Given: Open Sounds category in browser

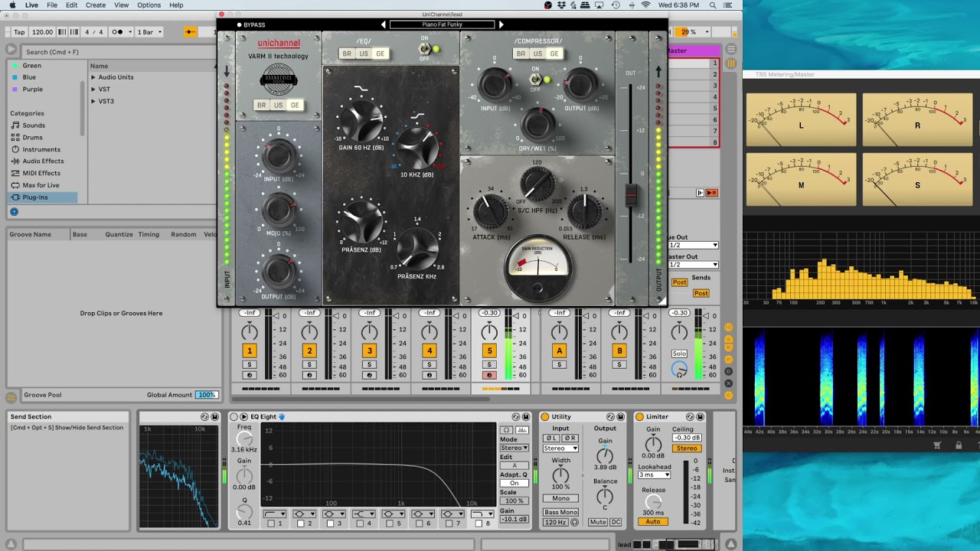Looking at the screenshot, I should tap(34, 126).
